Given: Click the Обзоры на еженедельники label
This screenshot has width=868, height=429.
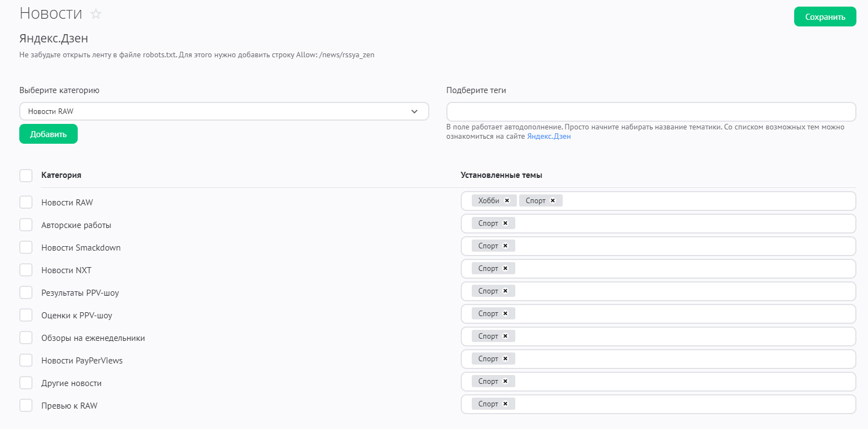Looking at the screenshot, I should pos(93,338).
